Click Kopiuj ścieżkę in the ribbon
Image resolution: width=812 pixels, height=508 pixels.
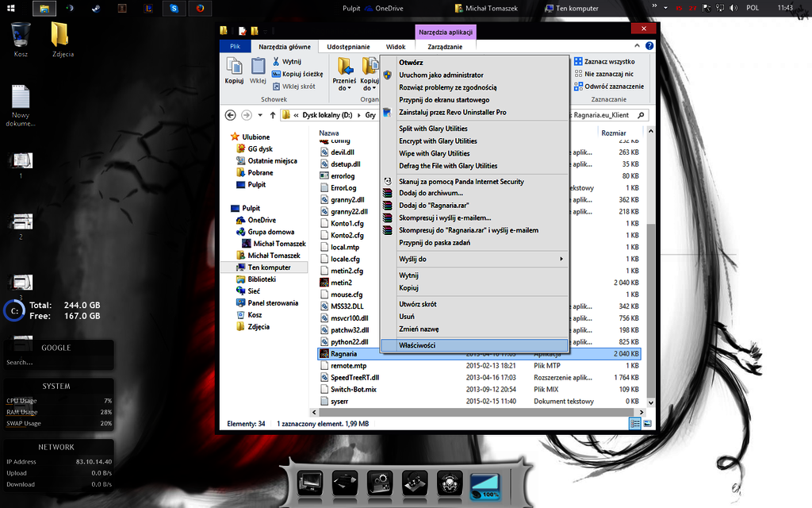298,74
